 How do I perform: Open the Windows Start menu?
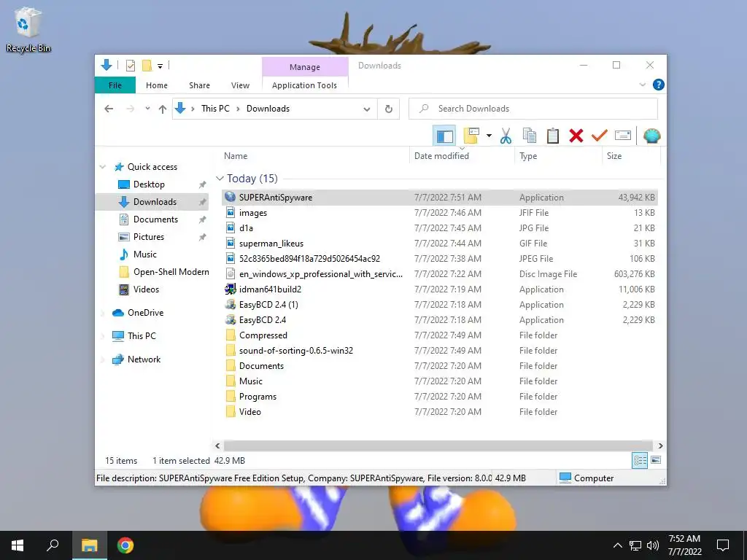point(18,545)
